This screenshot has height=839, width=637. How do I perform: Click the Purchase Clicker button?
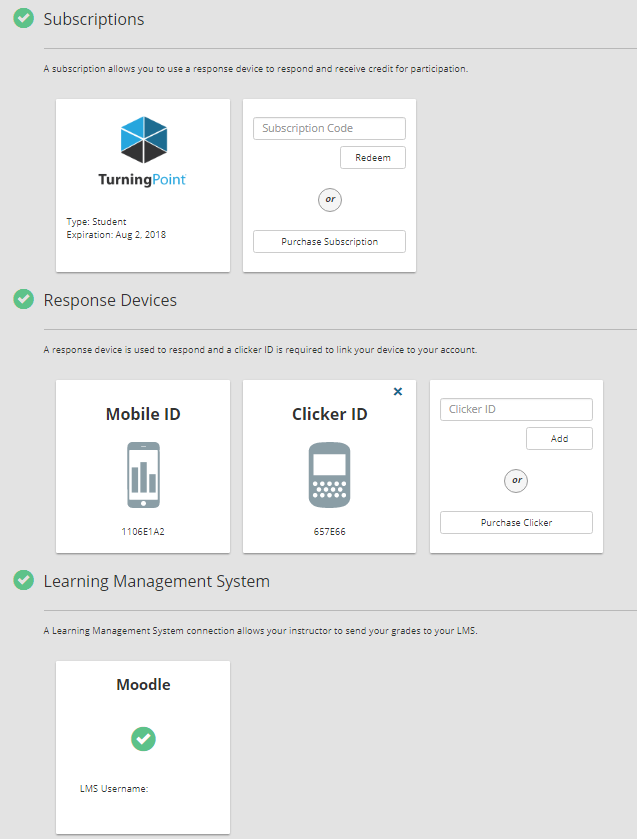click(516, 522)
